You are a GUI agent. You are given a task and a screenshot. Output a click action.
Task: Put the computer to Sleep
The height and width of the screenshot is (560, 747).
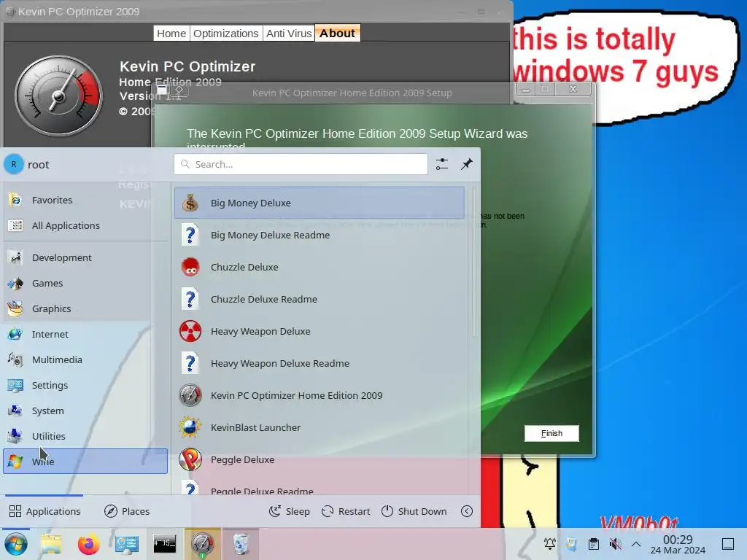tap(290, 511)
